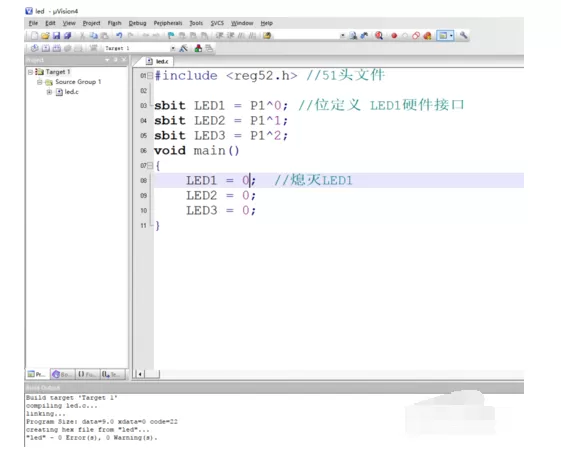The image size is (561, 458).
Task: Select Source Group 1 in the project tree
Action: (78, 82)
